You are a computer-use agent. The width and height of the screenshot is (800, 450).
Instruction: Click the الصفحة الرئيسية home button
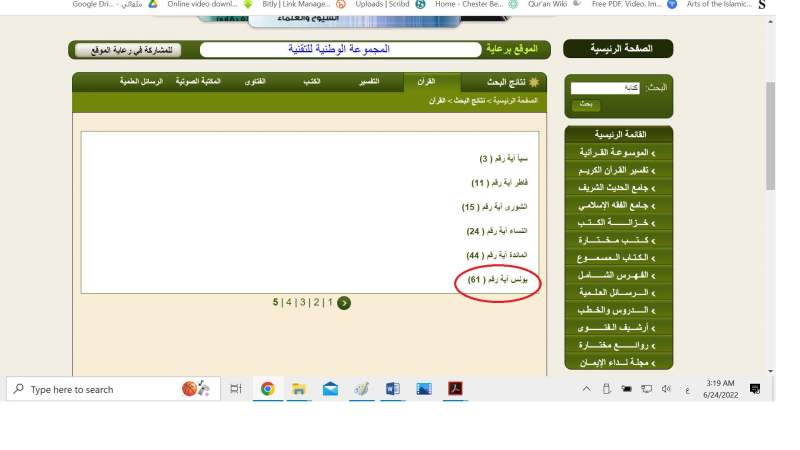pyautogui.click(x=618, y=48)
